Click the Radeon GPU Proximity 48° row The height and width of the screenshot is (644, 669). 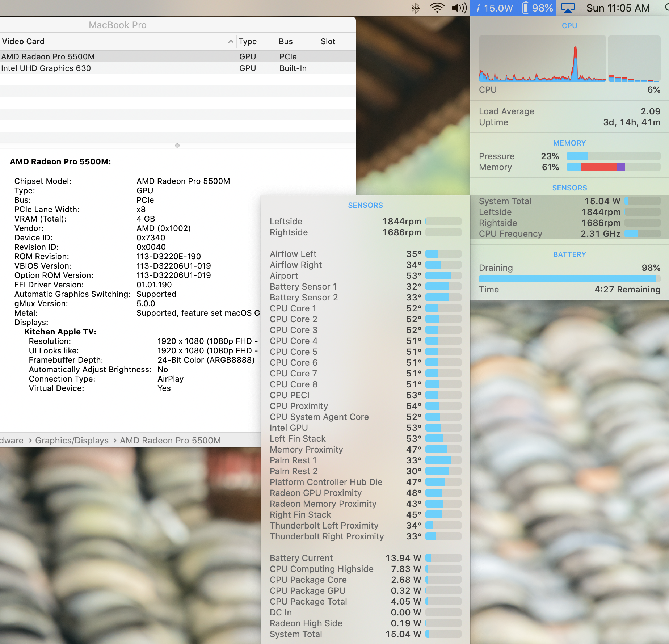click(365, 493)
